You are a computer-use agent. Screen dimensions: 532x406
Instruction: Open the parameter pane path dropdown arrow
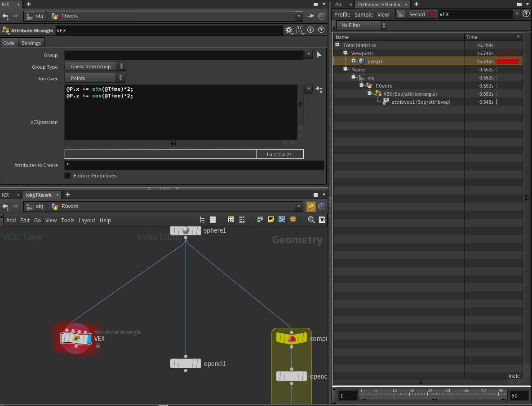coord(299,16)
